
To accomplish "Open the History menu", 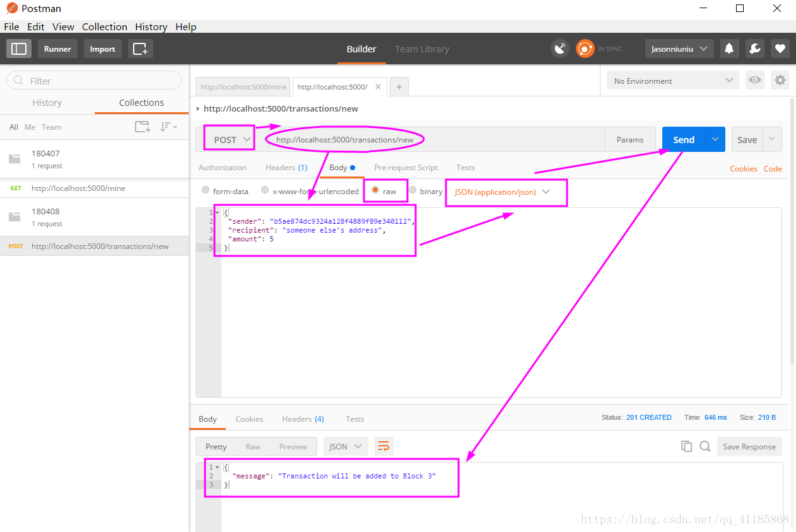I will point(151,26).
